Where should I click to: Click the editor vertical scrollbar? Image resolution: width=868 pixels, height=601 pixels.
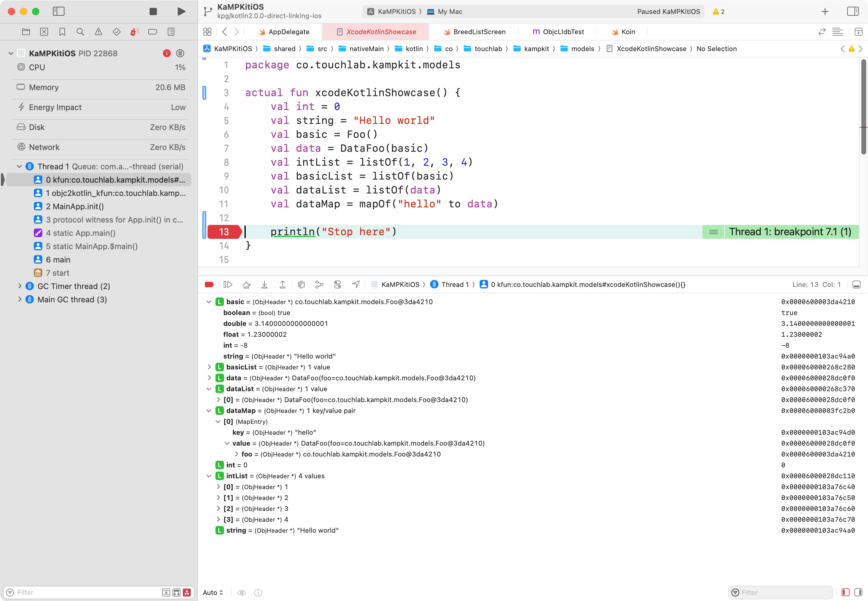[863, 107]
